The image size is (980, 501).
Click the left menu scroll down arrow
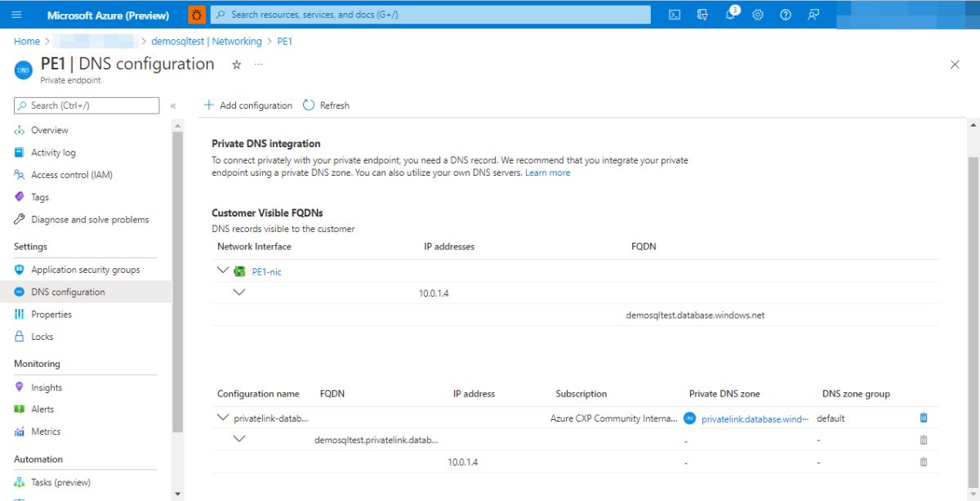click(x=177, y=494)
